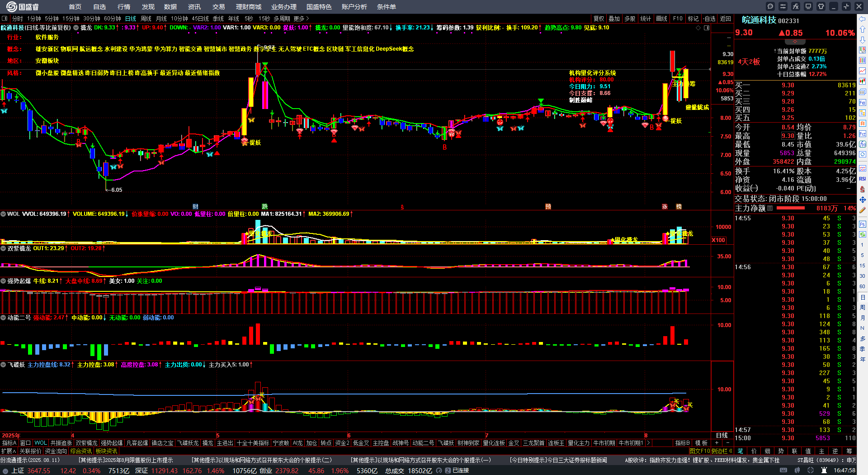Screen dimensions: 868x475
Task: Click the target crosshair icon in status bar
Action: [811, 470]
